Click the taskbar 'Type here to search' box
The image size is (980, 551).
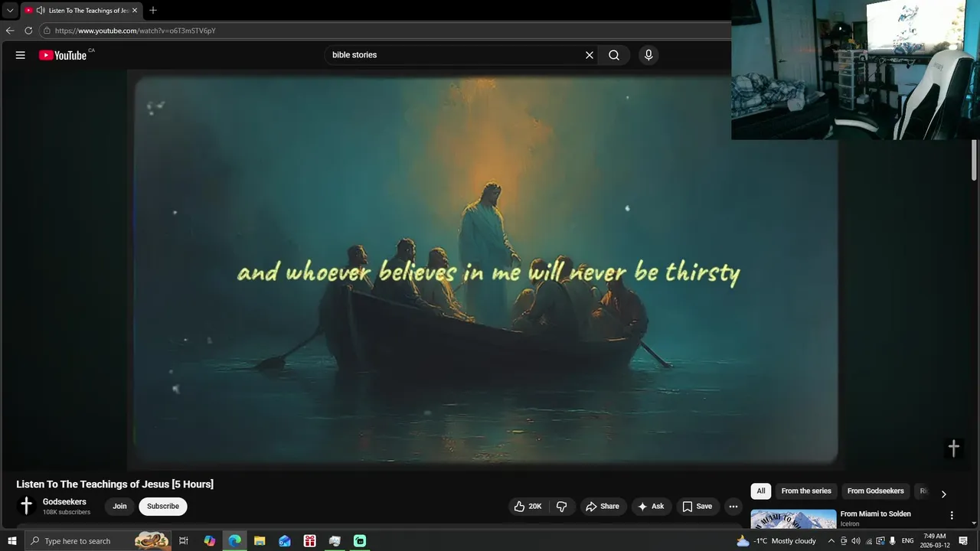click(x=98, y=541)
